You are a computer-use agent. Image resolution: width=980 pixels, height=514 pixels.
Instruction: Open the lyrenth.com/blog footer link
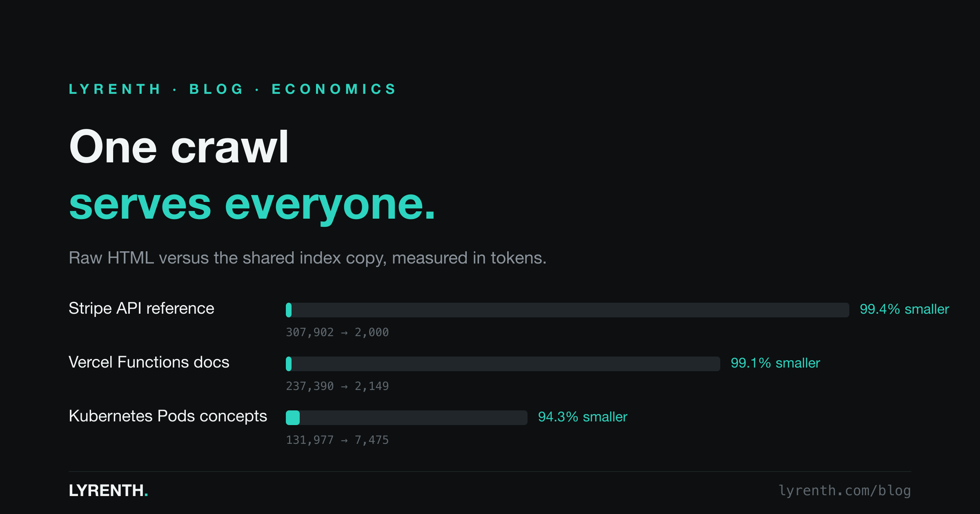845,490
